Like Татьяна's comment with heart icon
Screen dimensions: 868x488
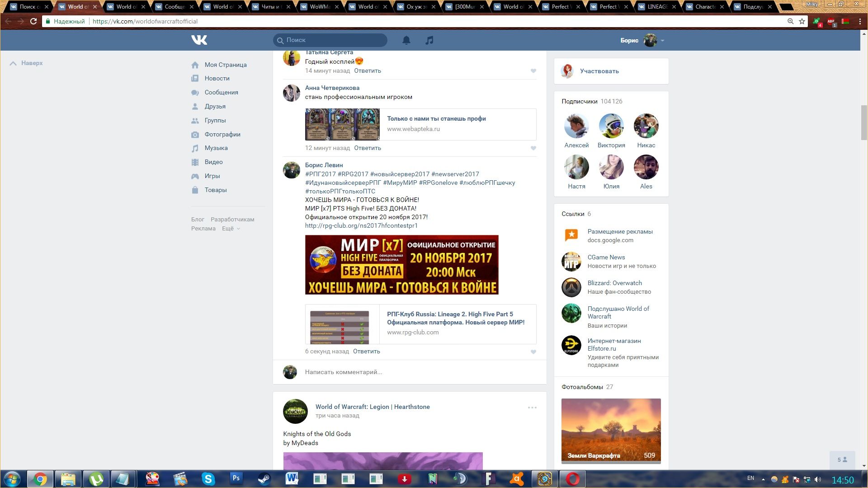(x=533, y=71)
